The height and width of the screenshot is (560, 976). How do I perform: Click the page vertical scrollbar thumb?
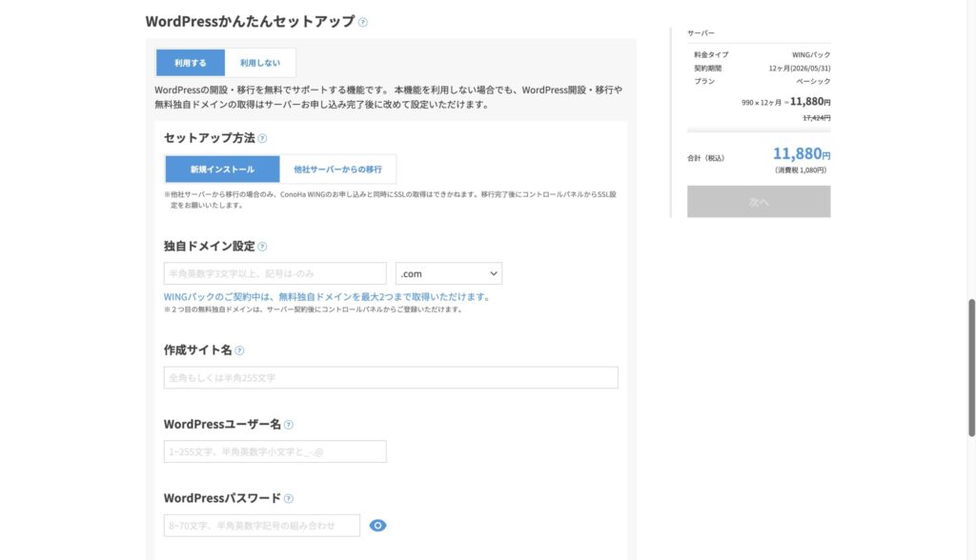971,368
